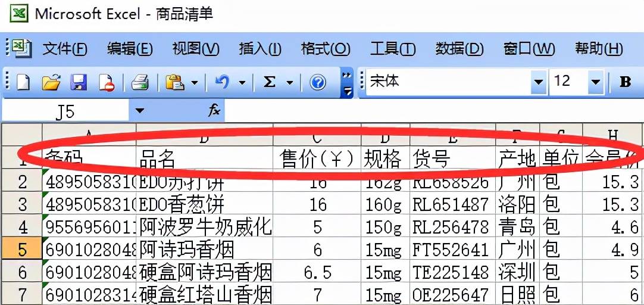Screen dimensions: 644x305
Task: Click the AutoSum sigma icon
Action: (x=269, y=83)
